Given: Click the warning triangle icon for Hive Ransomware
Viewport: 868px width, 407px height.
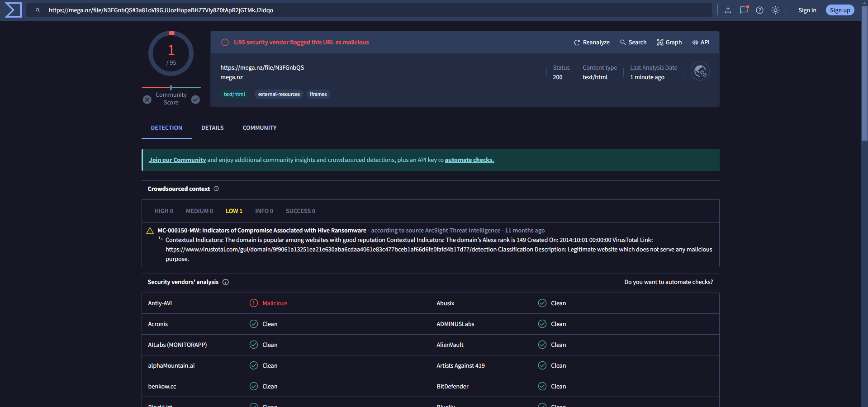Looking at the screenshot, I should click(150, 231).
